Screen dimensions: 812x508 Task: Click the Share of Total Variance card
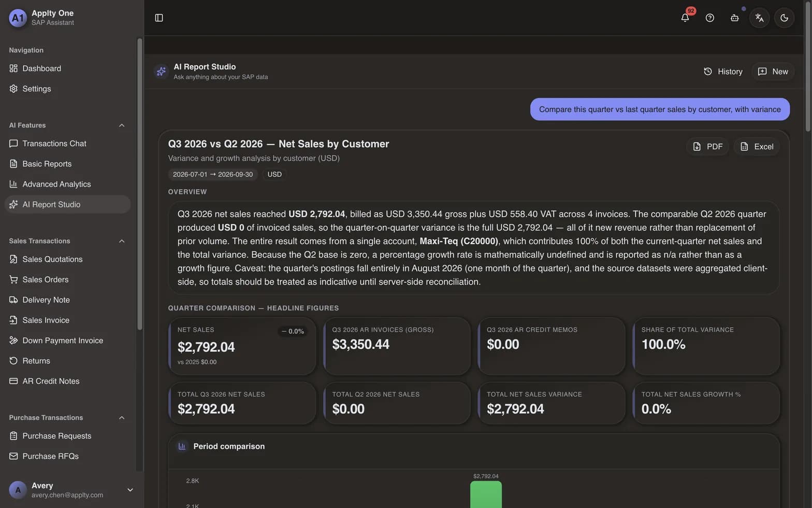point(706,346)
